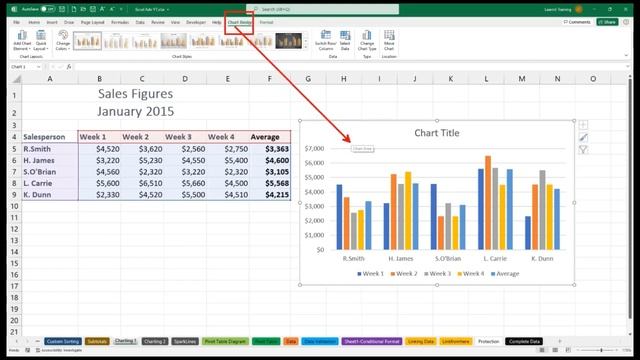
Task: Click Average legend entry in chart
Action: tap(505, 273)
